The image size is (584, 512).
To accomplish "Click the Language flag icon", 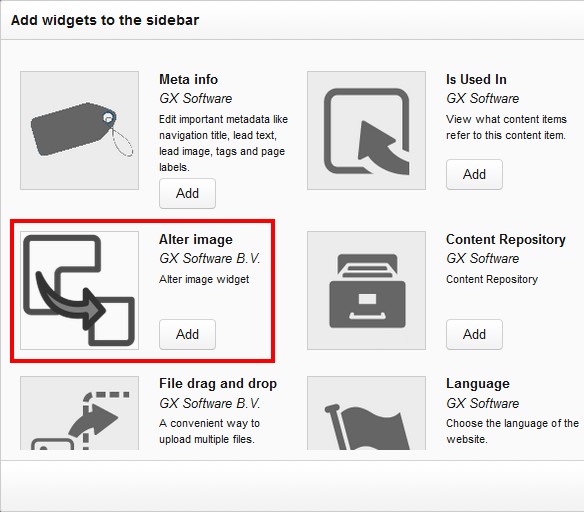I will click(x=366, y=413).
